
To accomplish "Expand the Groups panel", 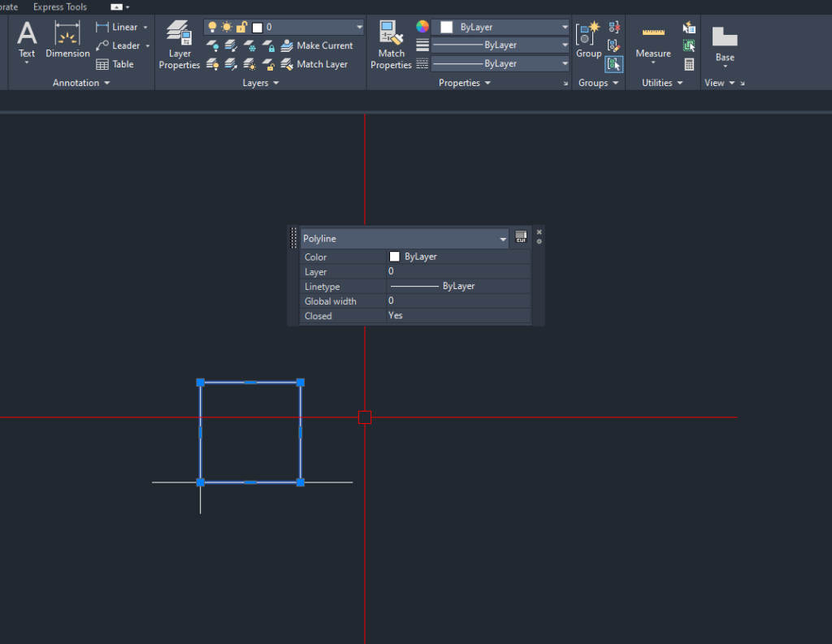I will (x=599, y=83).
